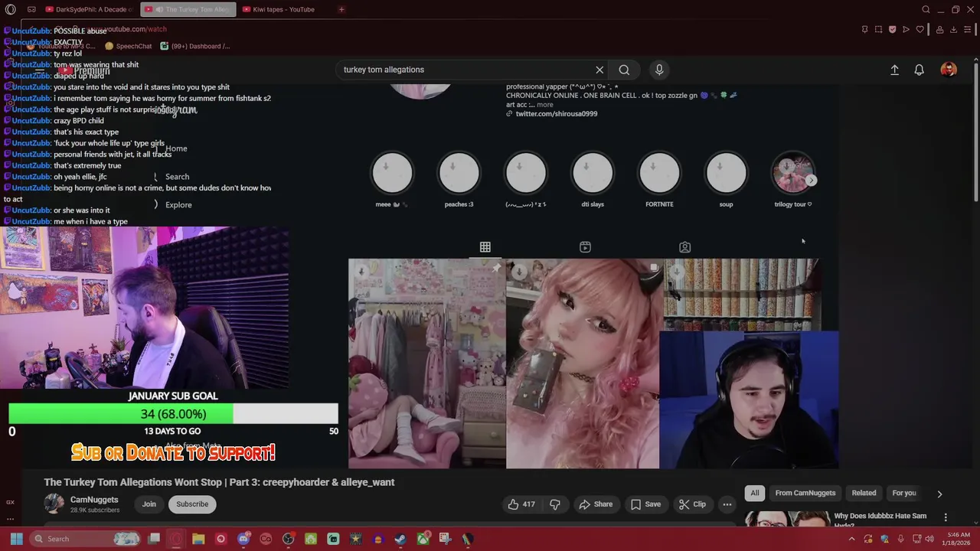Open the 'dti slays' story highlight
The height and width of the screenshot is (551, 980).
click(x=593, y=173)
